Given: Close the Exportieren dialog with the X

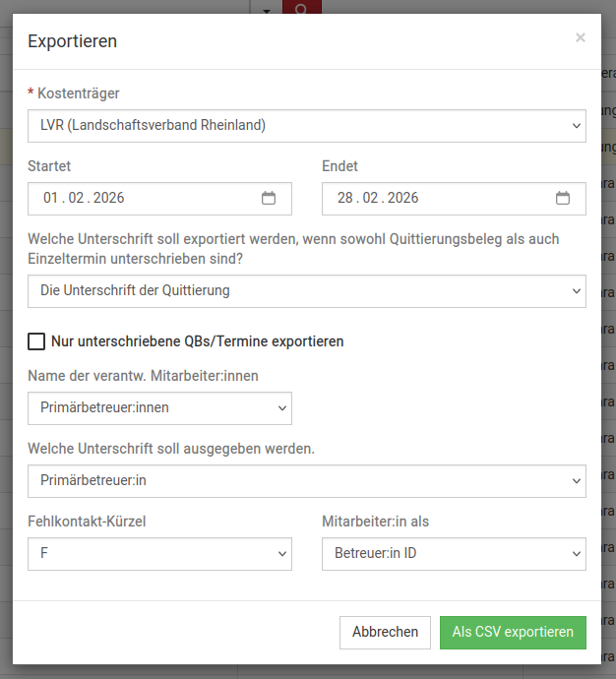Looking at the screenshot, I should (581, 37).
